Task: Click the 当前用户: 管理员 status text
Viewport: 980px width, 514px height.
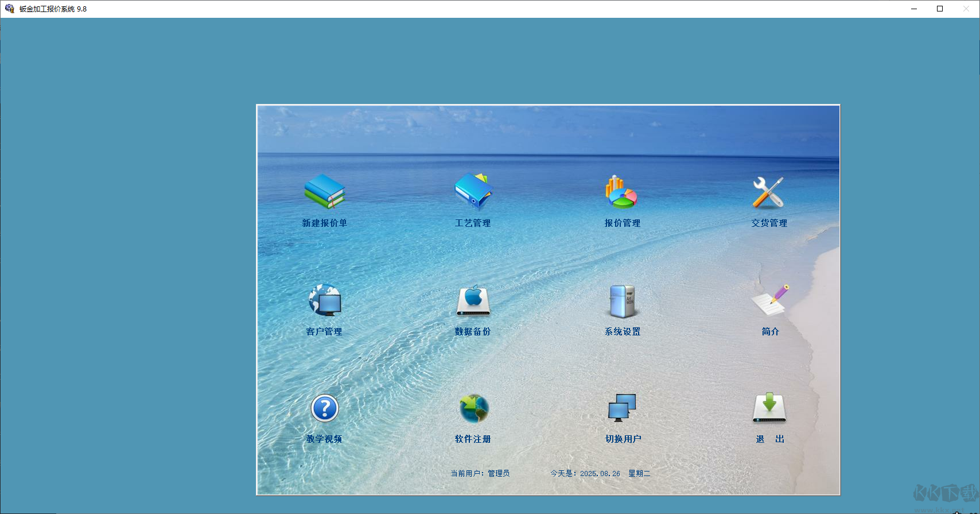Action: click(480, 474)
